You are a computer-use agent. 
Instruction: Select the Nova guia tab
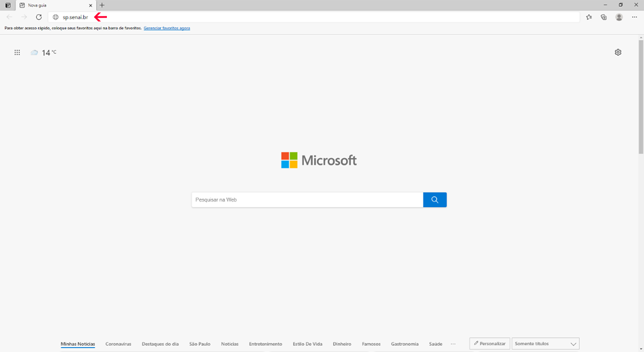(56, 6)
